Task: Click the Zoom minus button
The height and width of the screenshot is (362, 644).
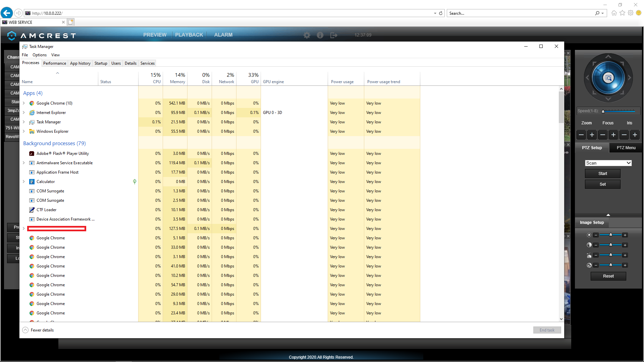Action: coord(581,135)
